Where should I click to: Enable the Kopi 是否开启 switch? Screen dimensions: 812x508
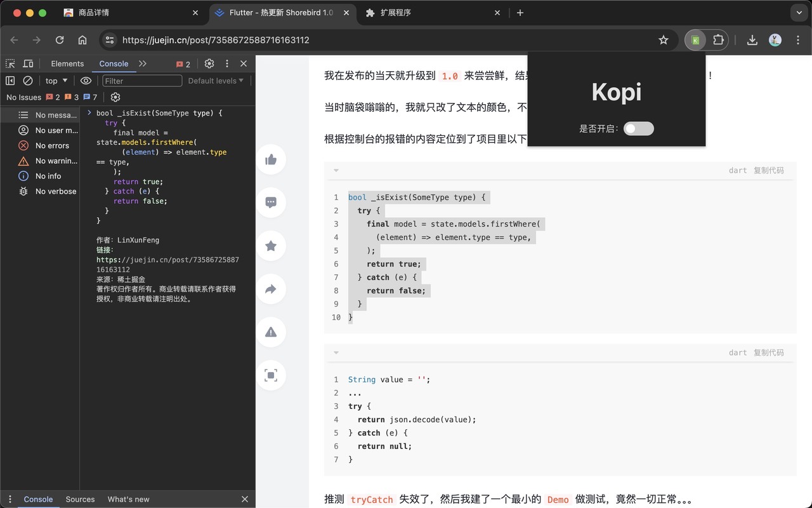coord(638,128)
